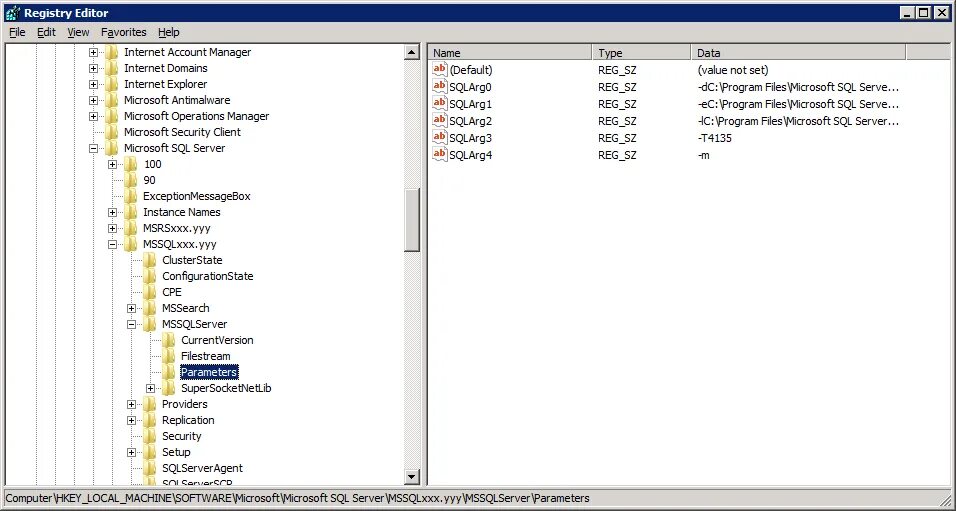956x511 pixels.
Task: Click the Microsoft Security Client folder icon
Action: coord(112,132)
